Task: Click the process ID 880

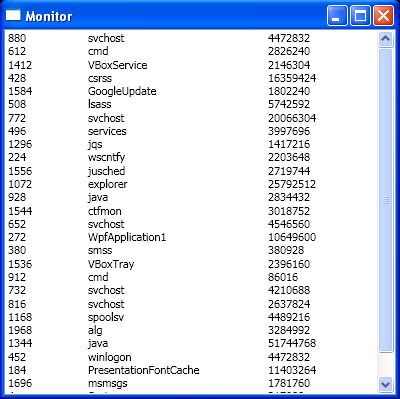Action: pyautogui.click(x=17, y=38)
